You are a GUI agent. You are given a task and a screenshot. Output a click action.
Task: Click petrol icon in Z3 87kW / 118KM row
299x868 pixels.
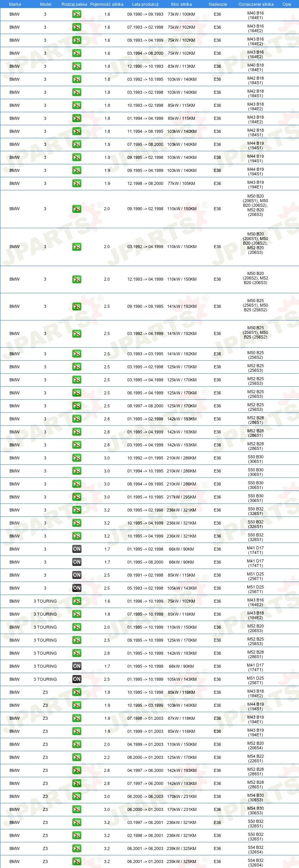pos(76,718)
